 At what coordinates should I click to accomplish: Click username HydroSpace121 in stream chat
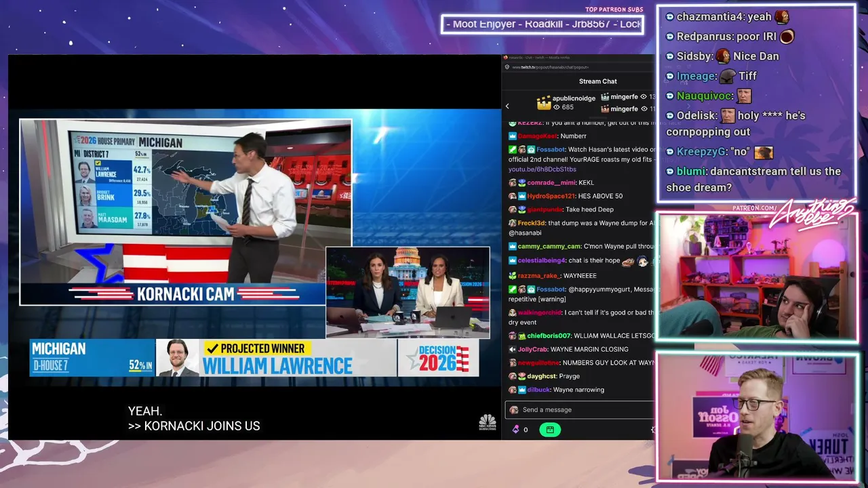551,196
